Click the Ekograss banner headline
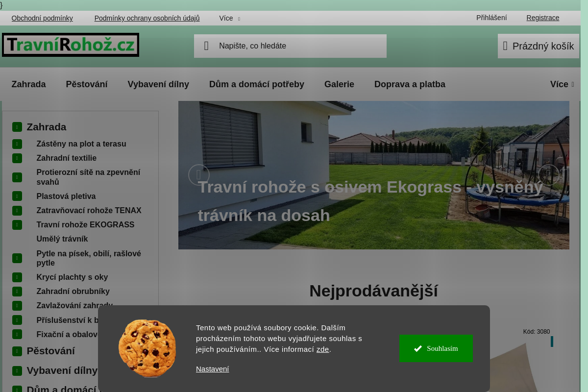588x392 pixels. pyautogui.click(x=370, y=201)
